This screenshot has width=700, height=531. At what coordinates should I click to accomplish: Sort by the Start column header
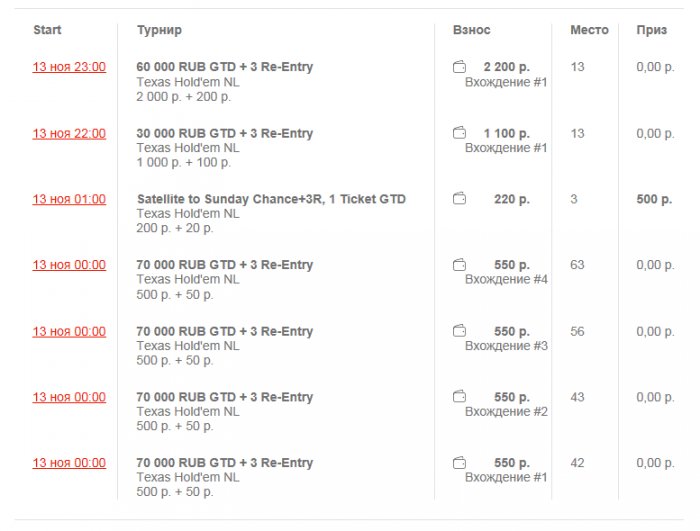pos(47,30)
